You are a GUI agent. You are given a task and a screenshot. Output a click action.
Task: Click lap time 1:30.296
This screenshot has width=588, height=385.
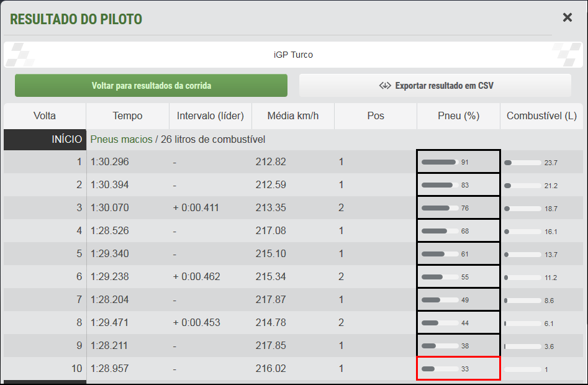point(109,162)
